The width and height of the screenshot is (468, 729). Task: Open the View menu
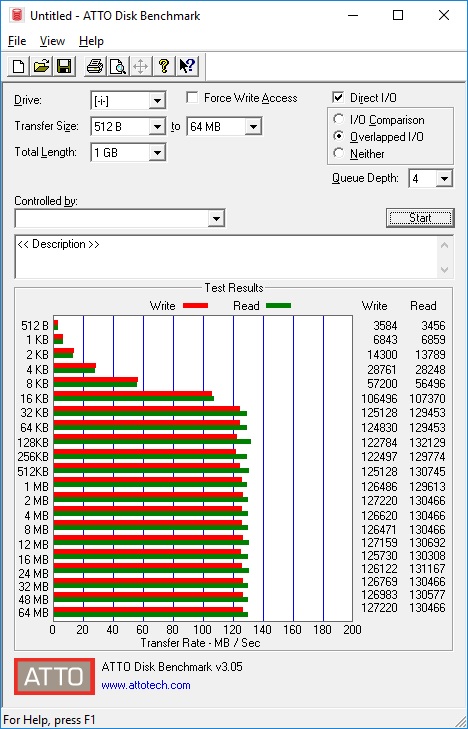coord(52,41)
